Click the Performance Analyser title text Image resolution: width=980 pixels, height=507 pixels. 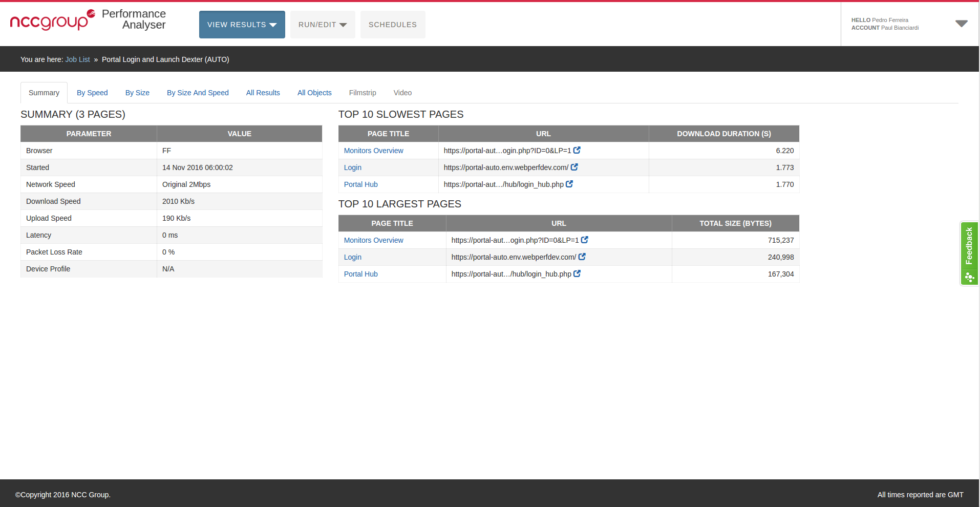tap(134, 19)
